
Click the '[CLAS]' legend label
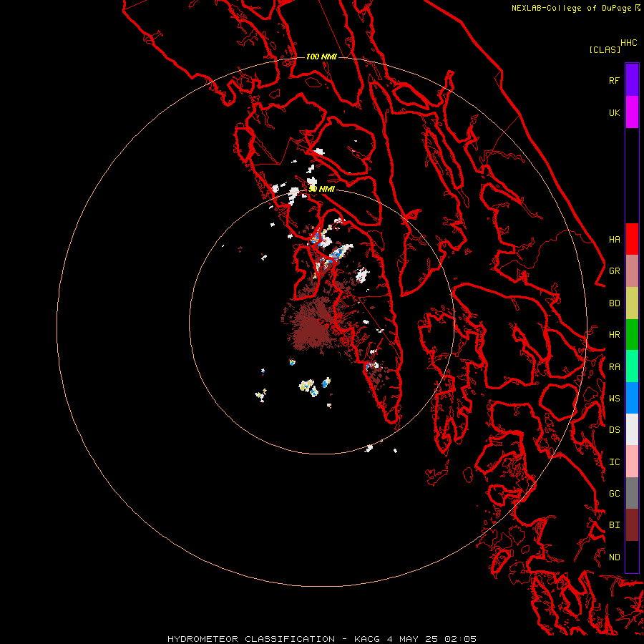point(605,49)
